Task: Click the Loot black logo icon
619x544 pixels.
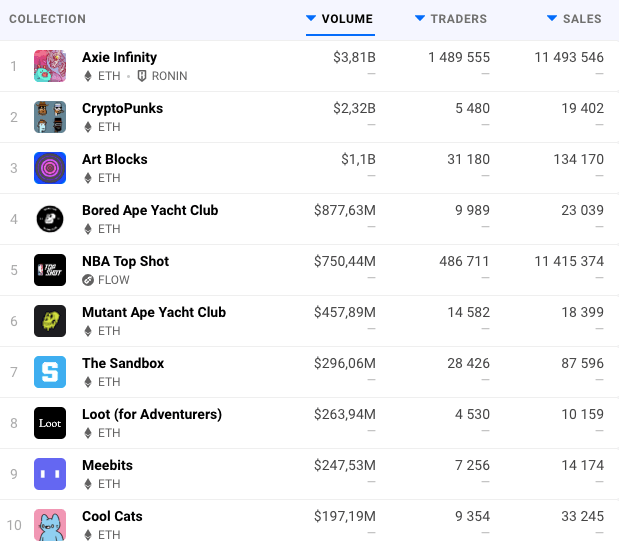Action: point(50,423)
